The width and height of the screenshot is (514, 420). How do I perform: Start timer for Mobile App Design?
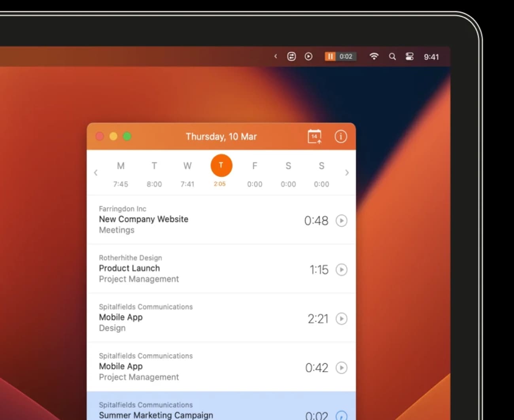341,318
